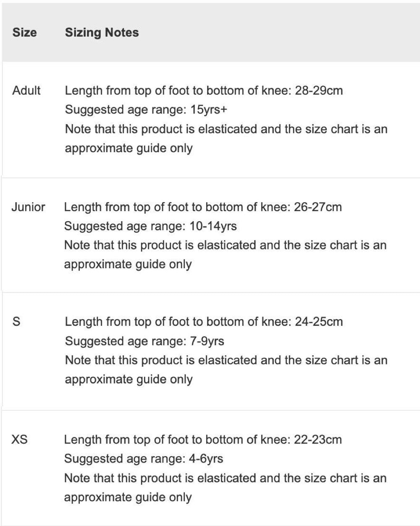
Task: Click the XS 22-23cm length line
Action: (x=203, y=440)
